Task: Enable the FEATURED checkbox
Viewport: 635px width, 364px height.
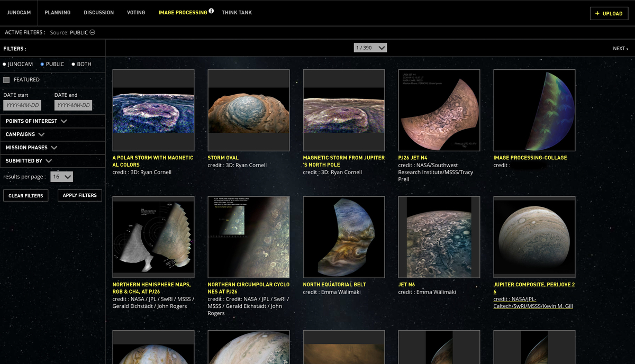Action: pos(7,80)
